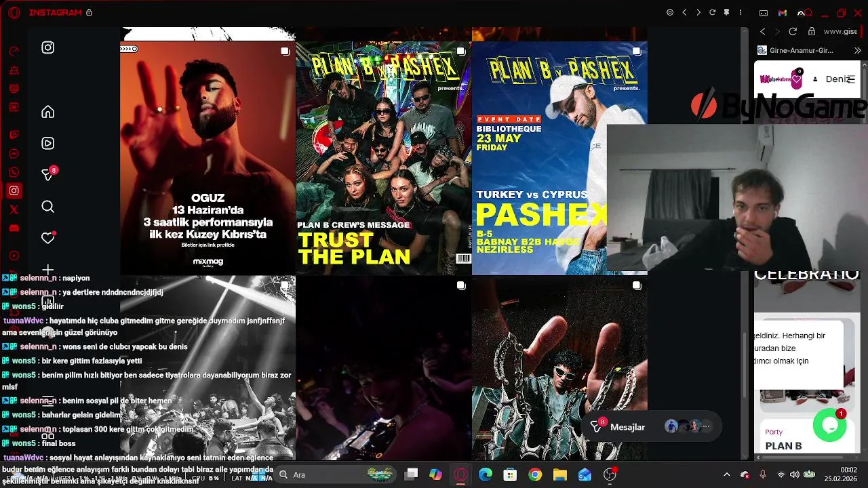Open Copilot from the taskbar
Screen dimensions: 868x488
coord(435,474)
